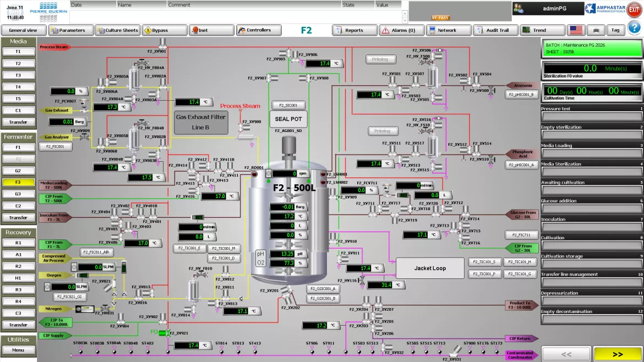Image resolution: width=644 pixels, height=362 pixels.
Task: Toggle the inoculum line pump indicator
Action: [198, 217]
